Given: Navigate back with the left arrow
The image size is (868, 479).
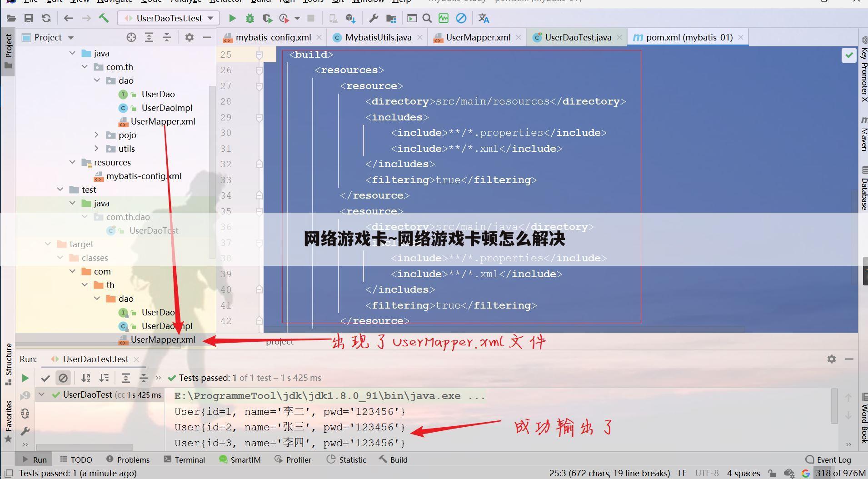Looking at the screenshot, I should click(x=68, y=18).
